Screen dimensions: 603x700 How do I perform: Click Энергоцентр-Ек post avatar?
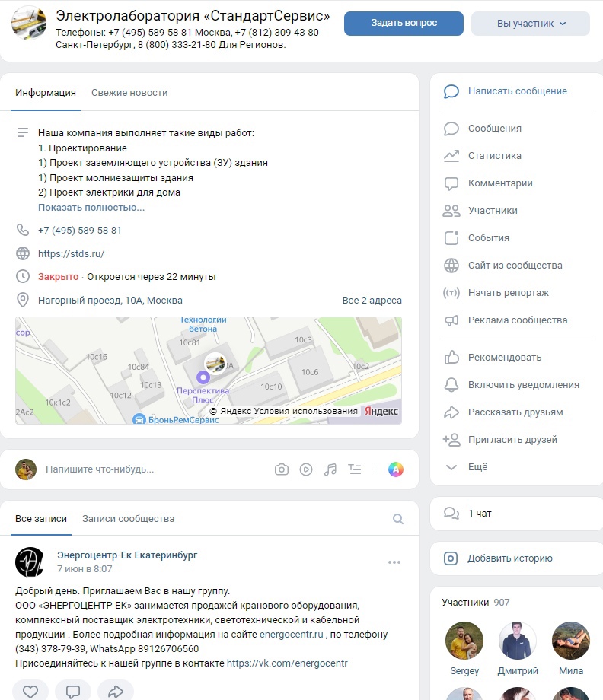pyautogui.click(x=30, y=562)
